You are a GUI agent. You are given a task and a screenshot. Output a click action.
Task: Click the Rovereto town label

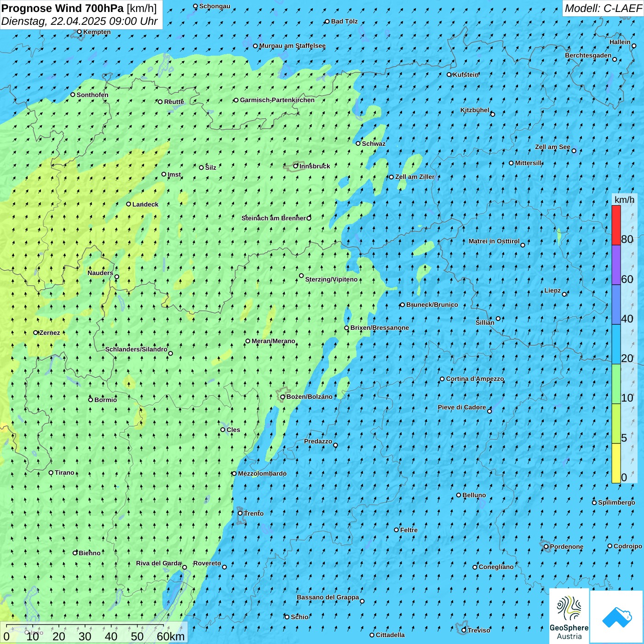point(207,563)
